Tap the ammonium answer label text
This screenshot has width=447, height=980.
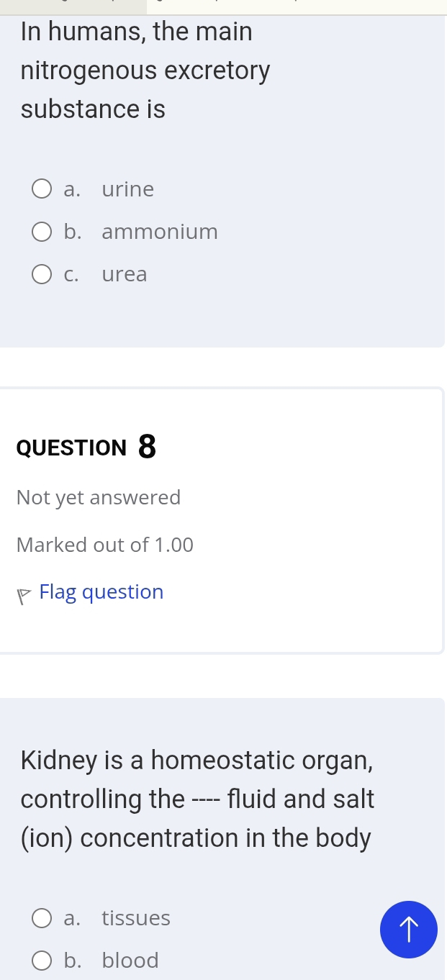pos(160,232)
